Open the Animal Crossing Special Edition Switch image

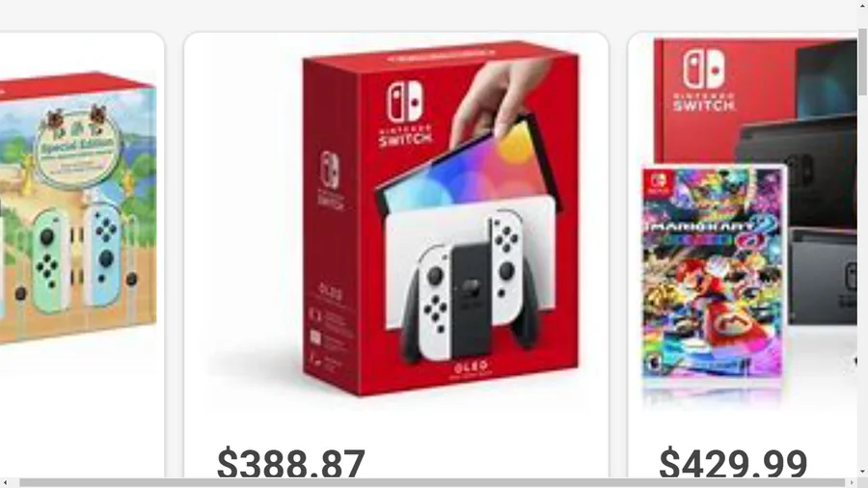77,207
